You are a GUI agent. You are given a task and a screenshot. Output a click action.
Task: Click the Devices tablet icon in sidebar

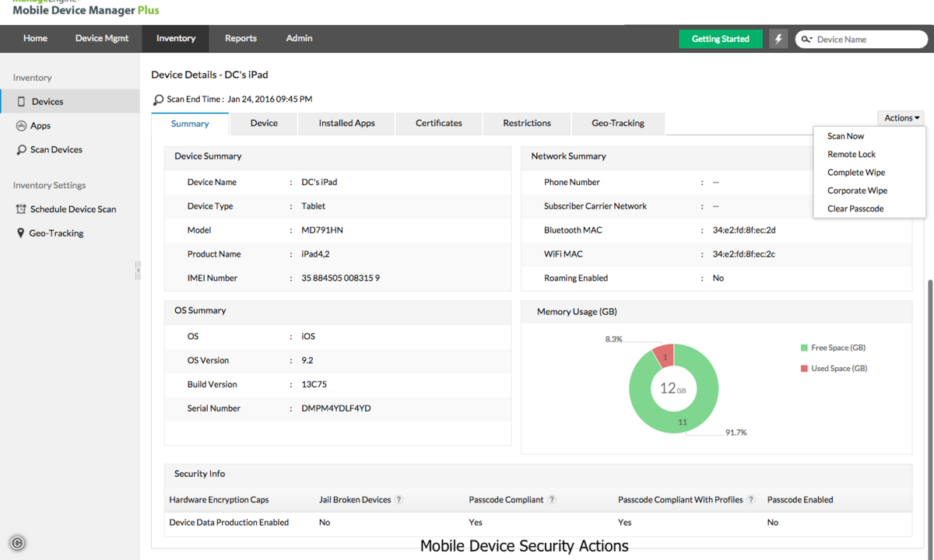click(x=21, y=102)
